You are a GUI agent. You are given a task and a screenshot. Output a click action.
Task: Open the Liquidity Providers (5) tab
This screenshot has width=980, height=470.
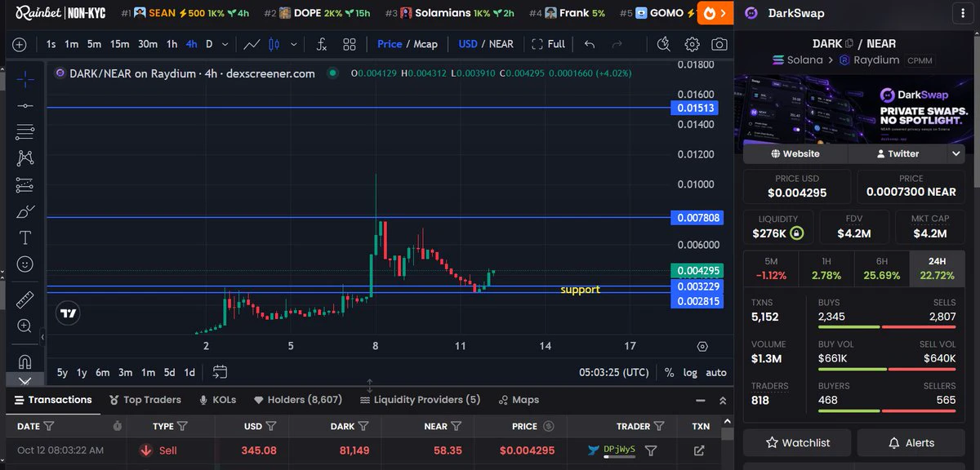click(420, 400)
